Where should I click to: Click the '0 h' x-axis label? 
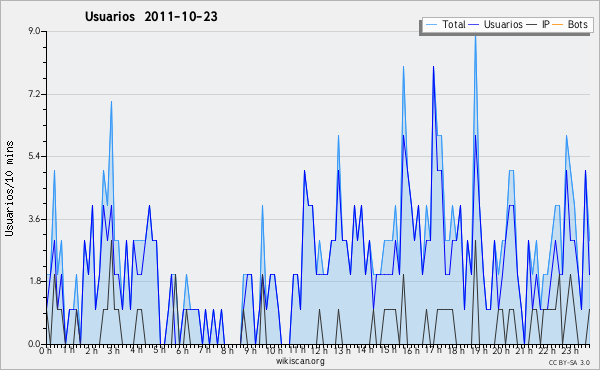pos(46,351)
